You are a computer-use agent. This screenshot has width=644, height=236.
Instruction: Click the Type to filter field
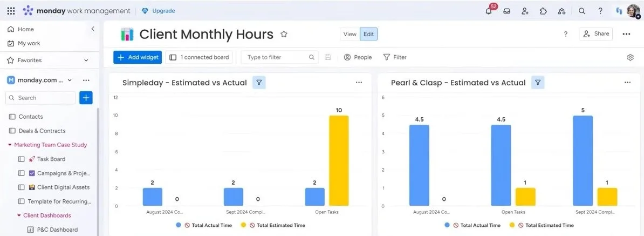[280, 57]
